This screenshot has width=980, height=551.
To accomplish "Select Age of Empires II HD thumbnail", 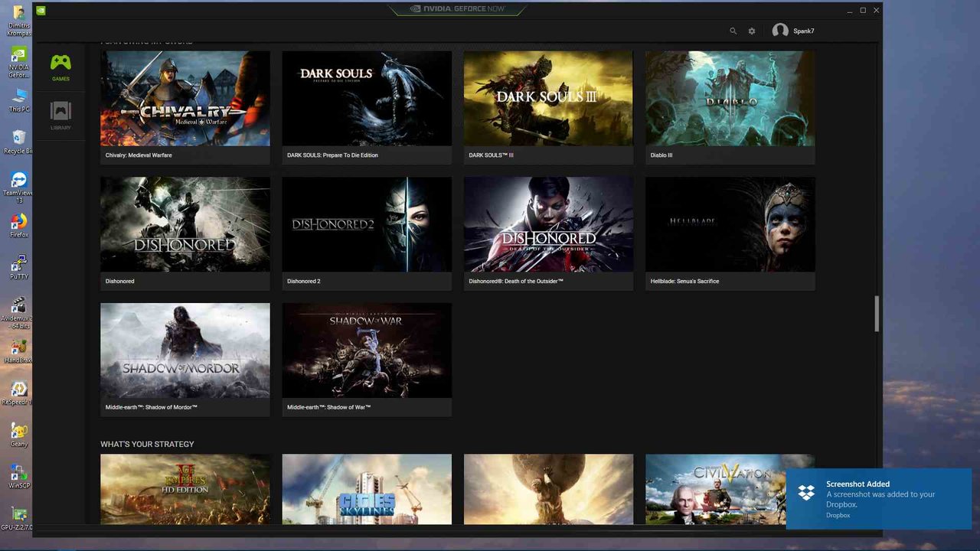I will [x=185, y=489].
